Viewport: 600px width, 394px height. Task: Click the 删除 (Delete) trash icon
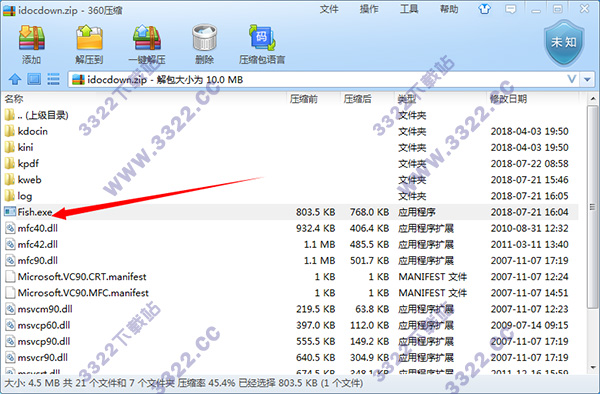[204, 38]
